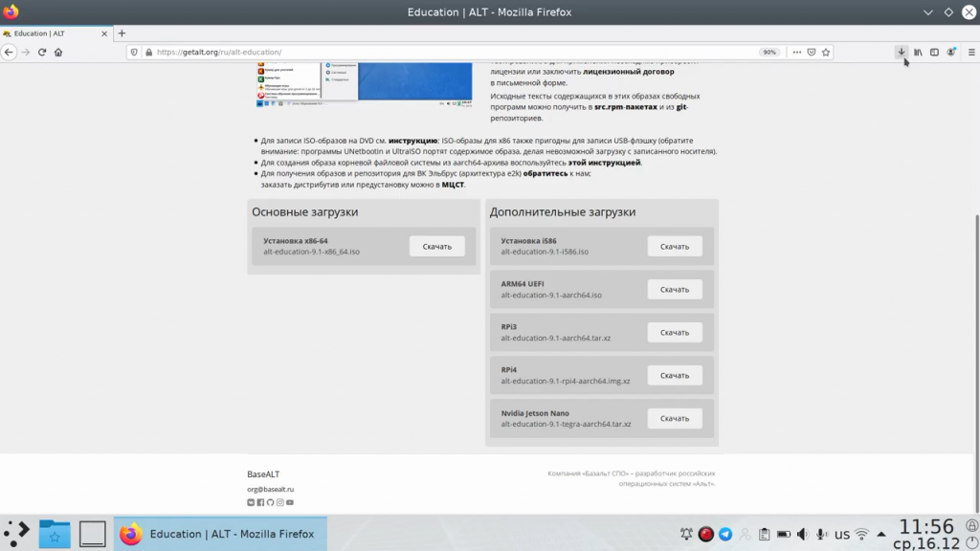980x551 pixels.
Task: Open the file manager from taskbar
Action: (x=55, y=534)
